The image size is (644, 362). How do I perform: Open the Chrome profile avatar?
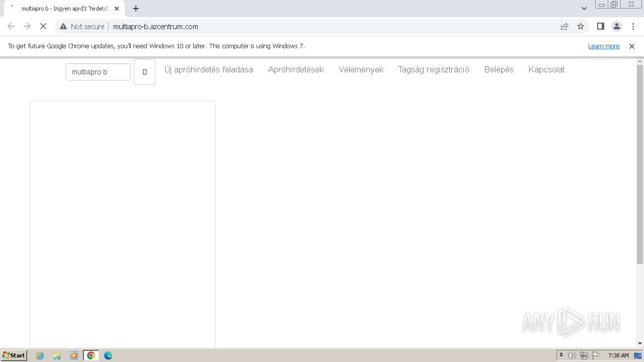point(617,26)
